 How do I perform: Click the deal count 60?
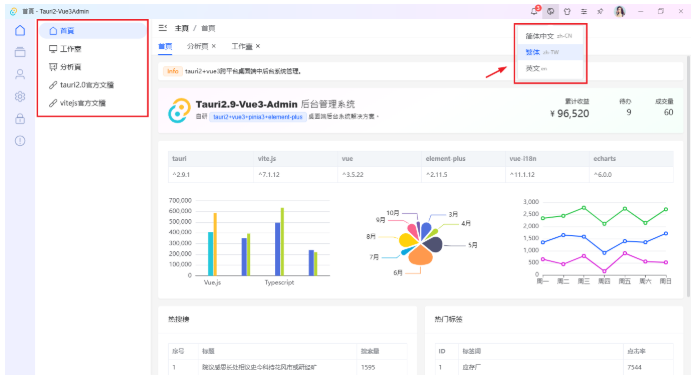click(x=668, y=113)
